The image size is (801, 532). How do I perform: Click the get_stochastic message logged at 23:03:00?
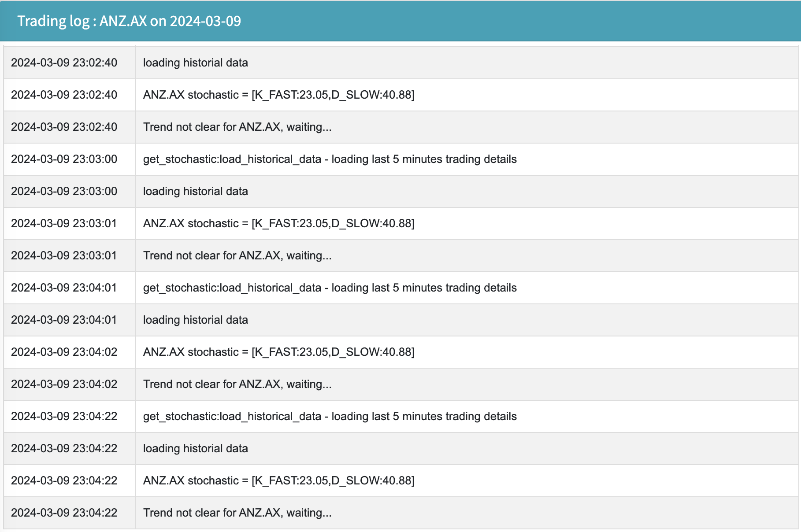coord(330,159)
